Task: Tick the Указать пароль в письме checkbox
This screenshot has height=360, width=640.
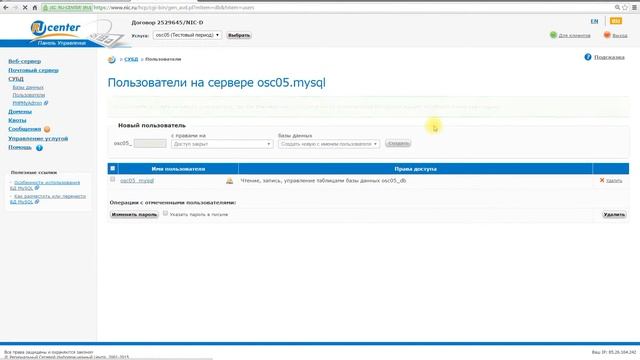Action: click(x=165, y=213)
